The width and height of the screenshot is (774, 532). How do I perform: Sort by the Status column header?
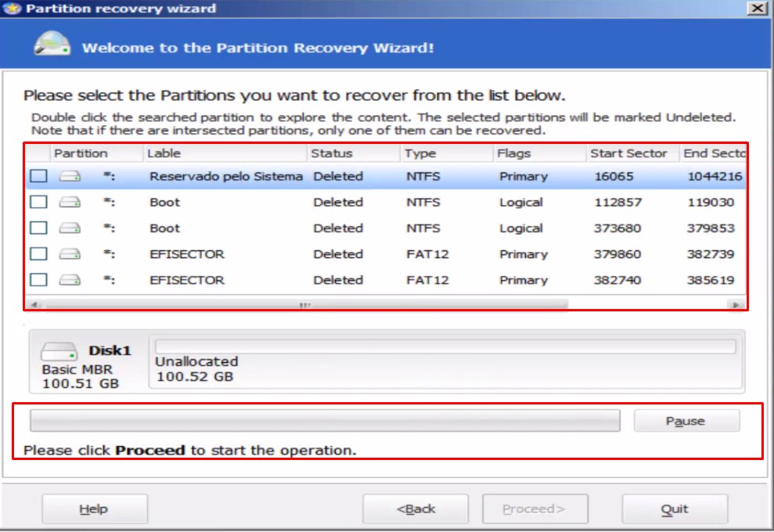point(354,153)
